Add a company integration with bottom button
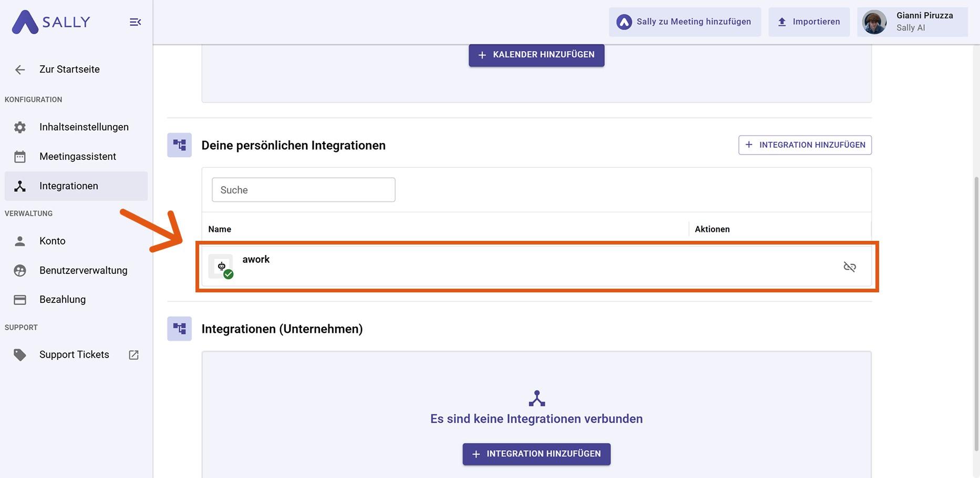 click(x=536, y=454)
